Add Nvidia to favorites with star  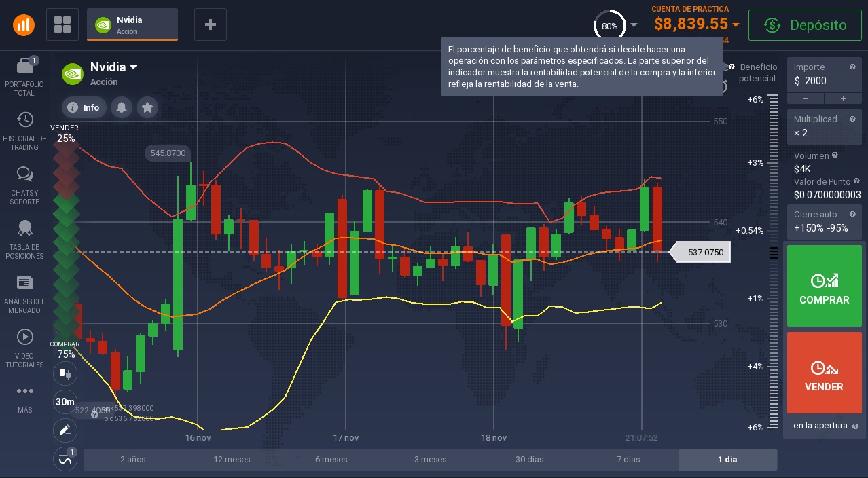tap(147, 107)
